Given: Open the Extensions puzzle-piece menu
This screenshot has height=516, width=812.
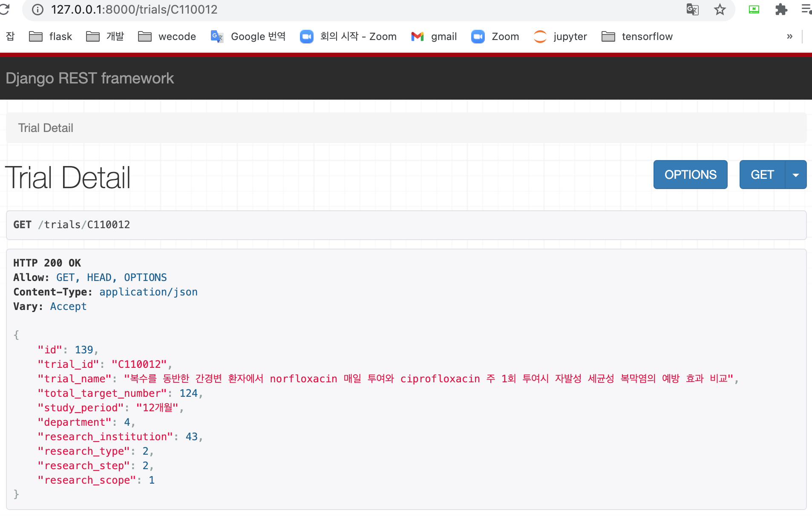Looking at the screenshot, I should pyautogui.click(x=781, y=9).
